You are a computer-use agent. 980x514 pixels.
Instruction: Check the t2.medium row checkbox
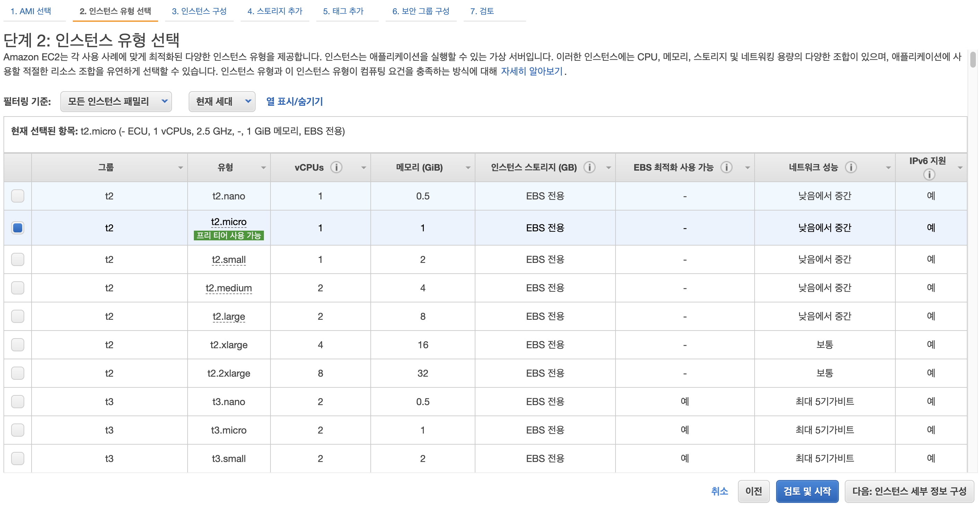(17, 288)
